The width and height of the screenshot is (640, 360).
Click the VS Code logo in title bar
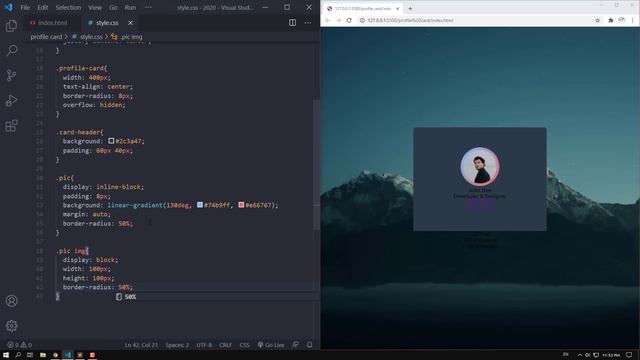9,7
